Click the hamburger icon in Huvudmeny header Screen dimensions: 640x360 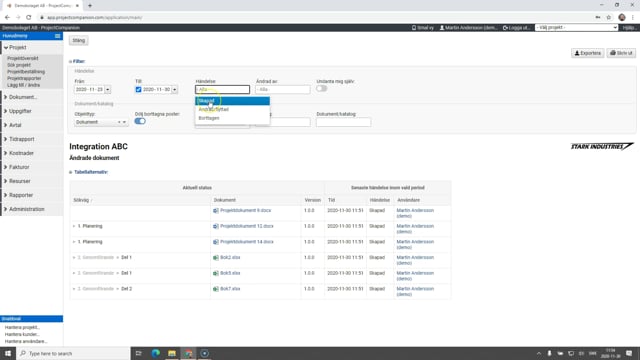click(58, 36)
